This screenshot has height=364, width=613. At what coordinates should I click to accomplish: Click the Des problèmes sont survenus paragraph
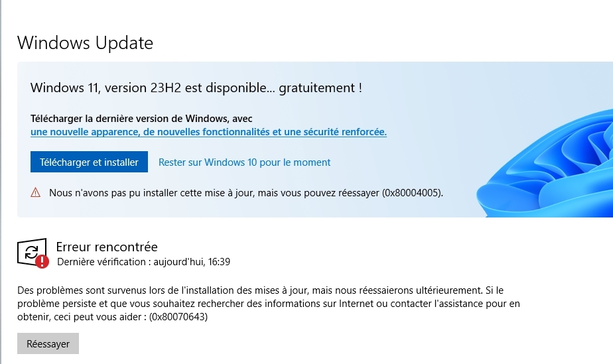tap(265, 304)
